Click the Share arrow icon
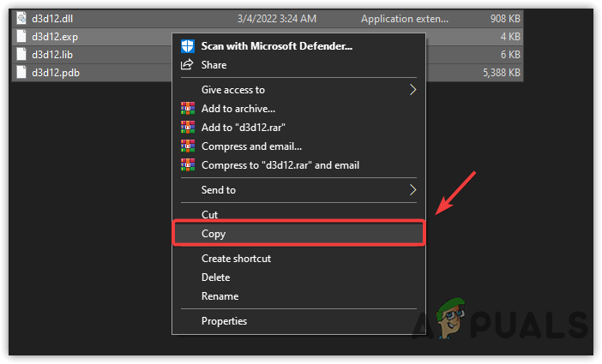The height and width of the screenshot is (364, 602). click(x=187, y=64)
